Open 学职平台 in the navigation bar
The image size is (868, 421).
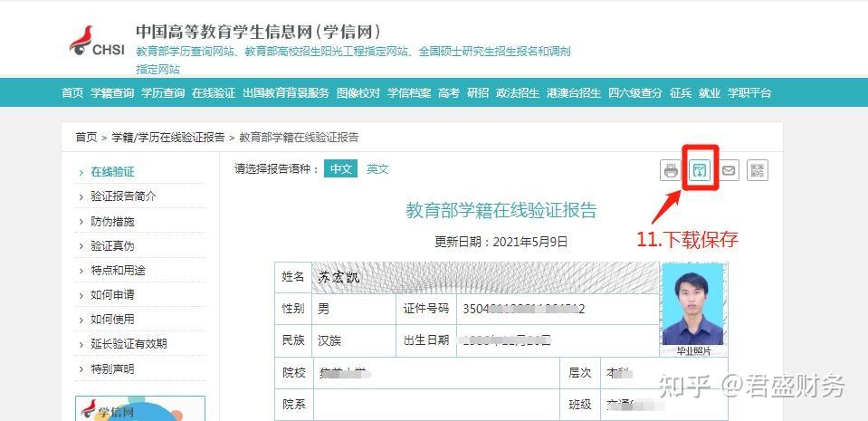click(x=749, y=93)
